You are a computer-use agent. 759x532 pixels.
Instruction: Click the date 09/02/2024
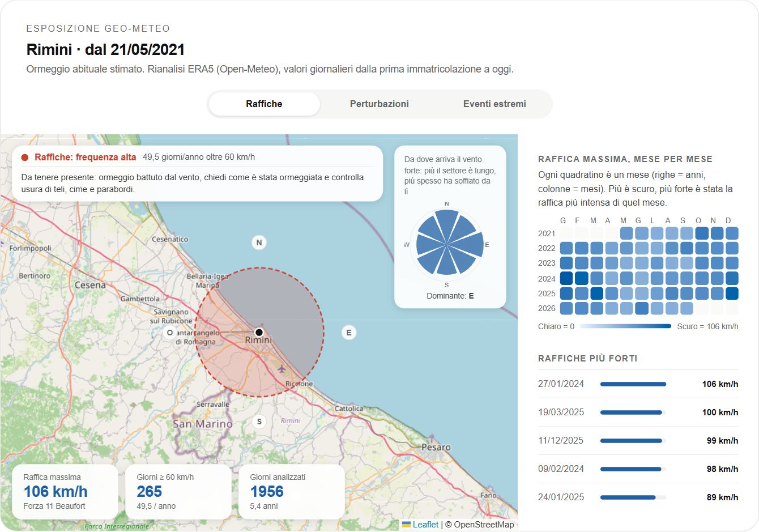(561, 469)
